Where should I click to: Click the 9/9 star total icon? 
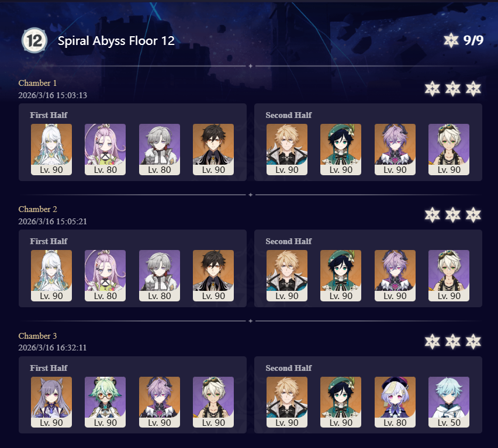pos(451,40)
